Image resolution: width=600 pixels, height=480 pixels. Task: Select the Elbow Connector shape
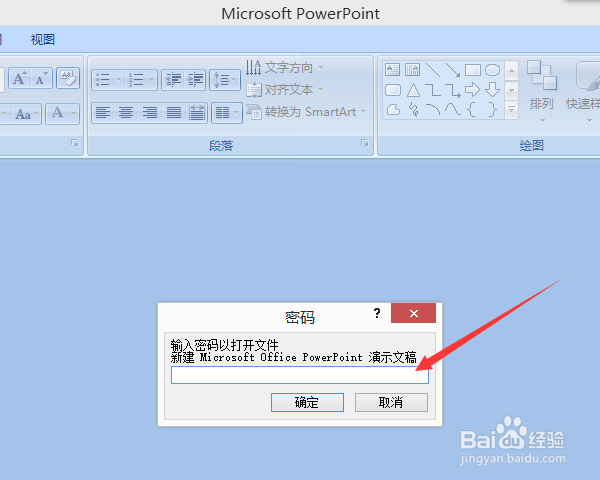point(433,90)
